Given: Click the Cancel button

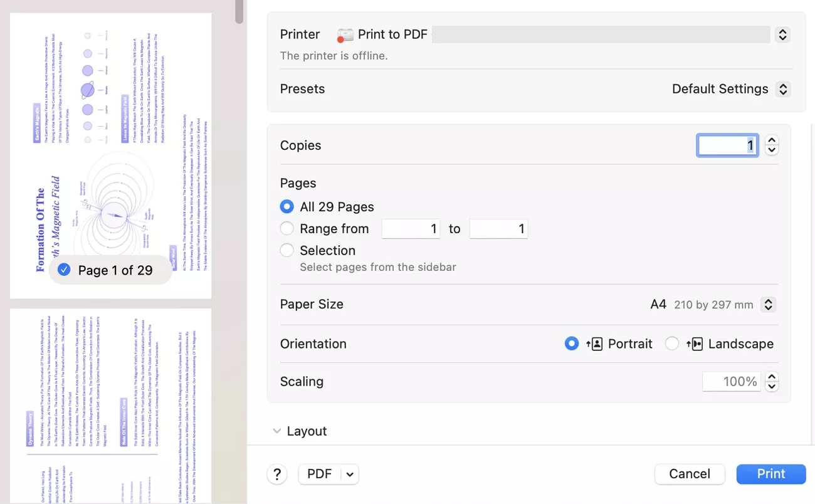Looking at the screenshot, I should pyautogui.click(x=689, y=474).
